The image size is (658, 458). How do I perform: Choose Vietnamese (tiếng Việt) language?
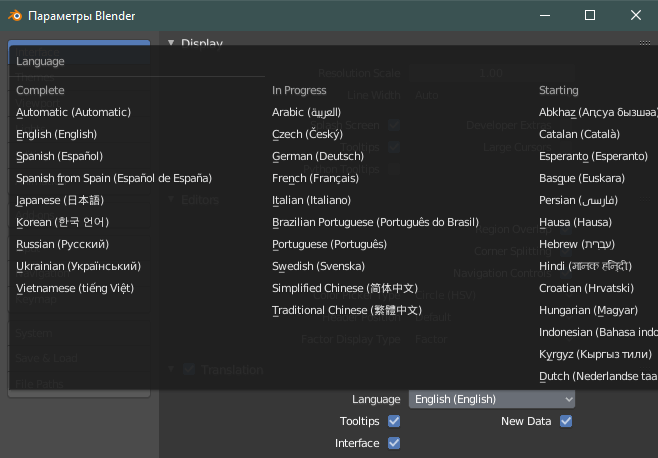74,288
